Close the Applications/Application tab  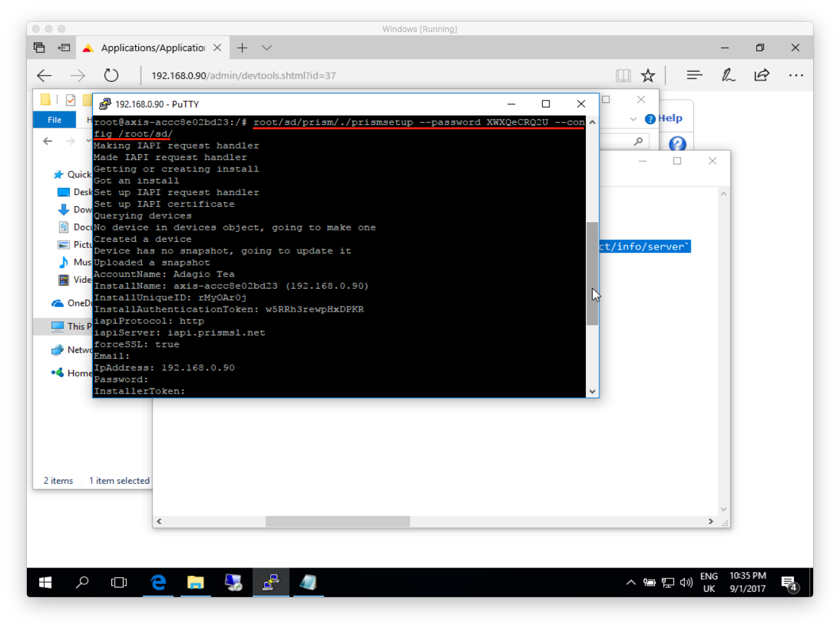217,48
